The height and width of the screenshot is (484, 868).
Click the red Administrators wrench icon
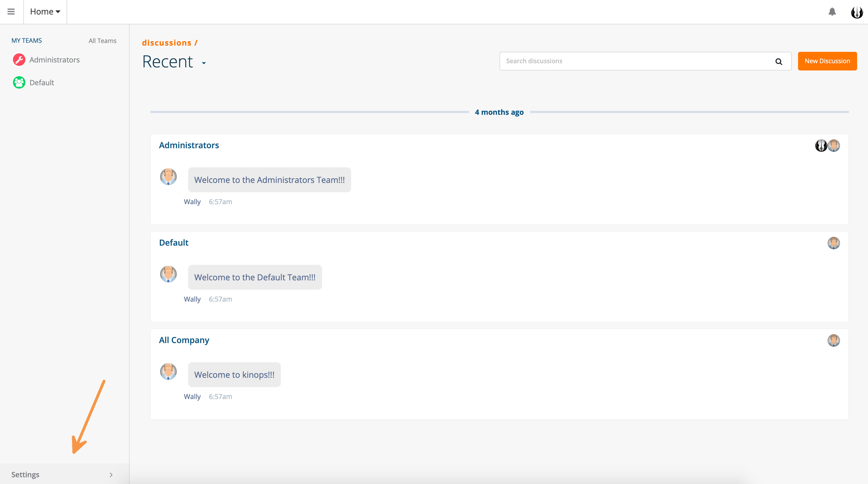[x=19, y=60]
